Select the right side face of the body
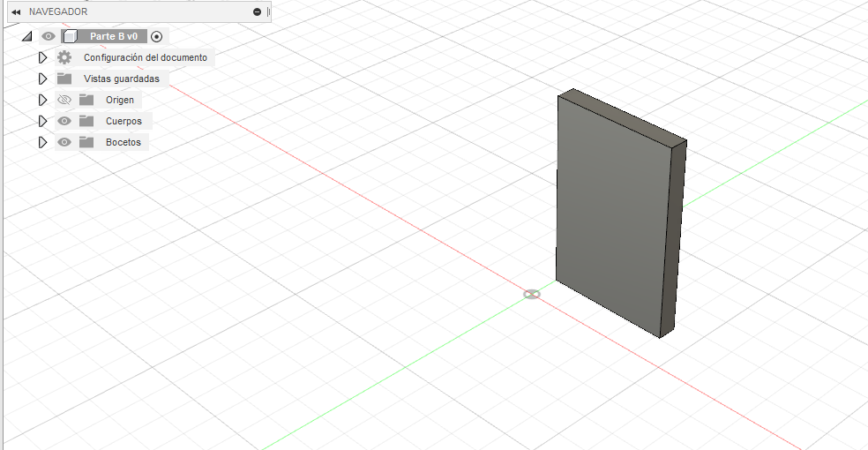 coord(672,238)
